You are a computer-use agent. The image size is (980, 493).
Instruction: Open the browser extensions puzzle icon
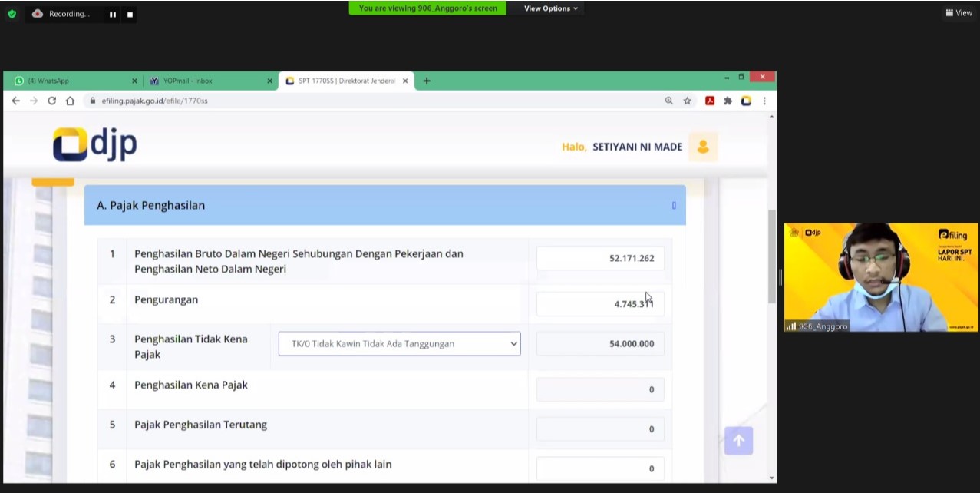pos(728,101)
